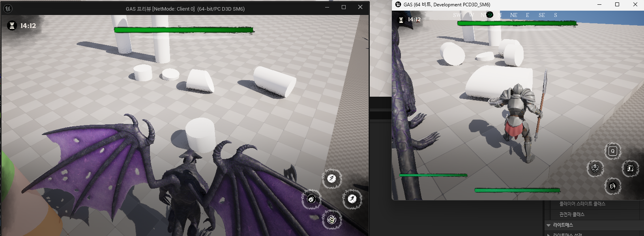Tap the rightmost ability button in Development window

[x=630, y=169]
